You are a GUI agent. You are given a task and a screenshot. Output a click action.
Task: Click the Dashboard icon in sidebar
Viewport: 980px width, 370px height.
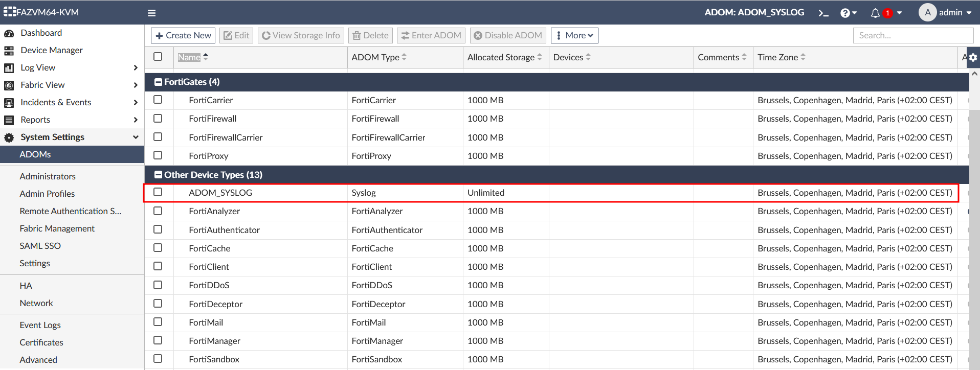(x=9, y=33)
